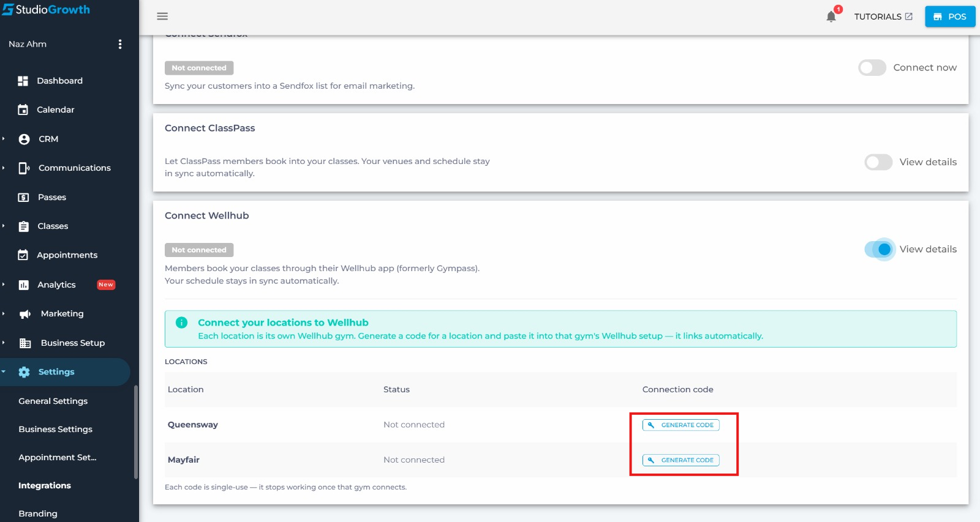Click the Business Setup building icon
980x522 pixels.
coord(25,343)
